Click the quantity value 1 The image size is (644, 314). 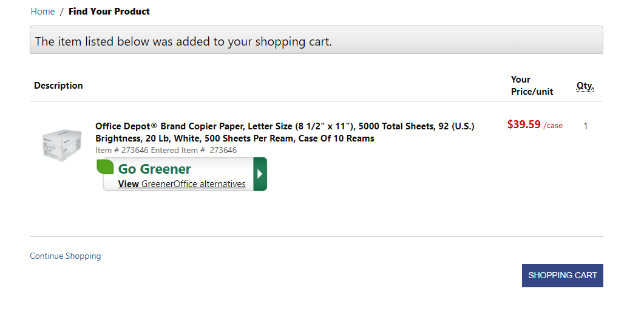coord(586,126)
